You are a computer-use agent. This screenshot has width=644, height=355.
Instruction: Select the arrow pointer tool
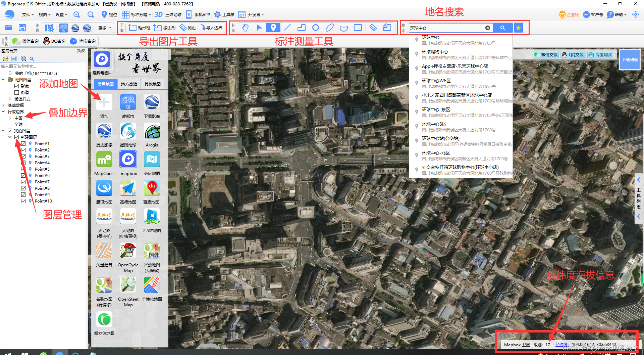click(259, 28)
